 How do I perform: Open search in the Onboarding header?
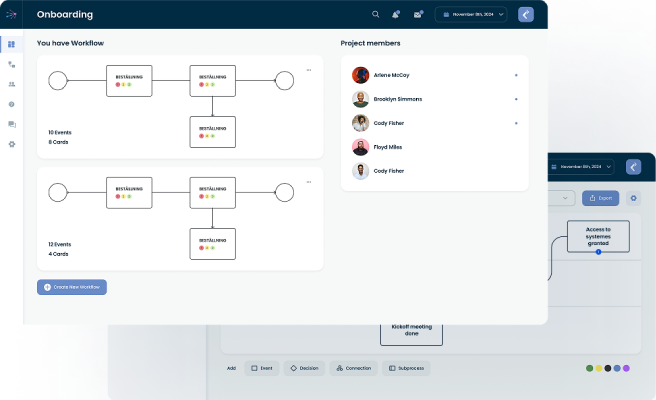tap(375, 14)
